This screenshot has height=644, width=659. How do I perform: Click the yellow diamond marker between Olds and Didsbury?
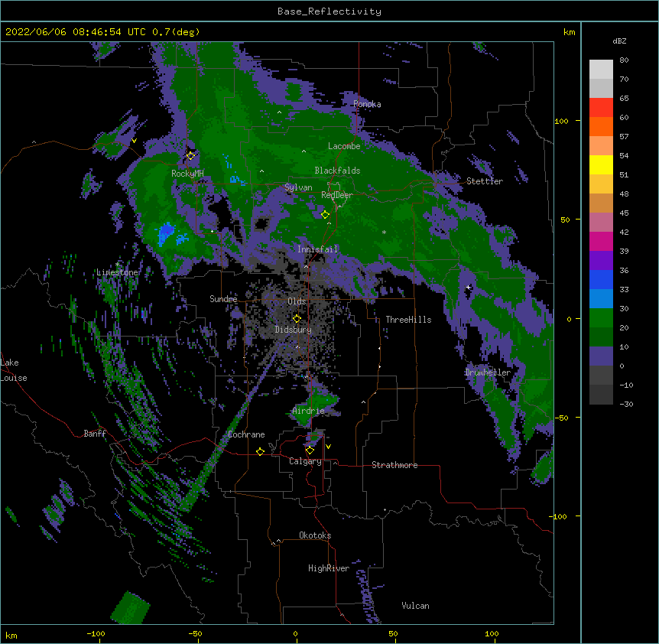(297, 319)
